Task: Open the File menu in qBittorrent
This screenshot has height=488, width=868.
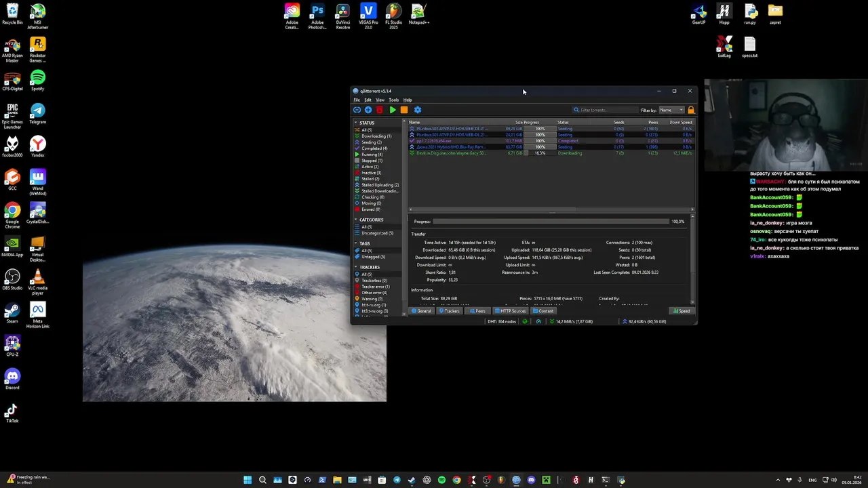Action: [x=357, y=100]
